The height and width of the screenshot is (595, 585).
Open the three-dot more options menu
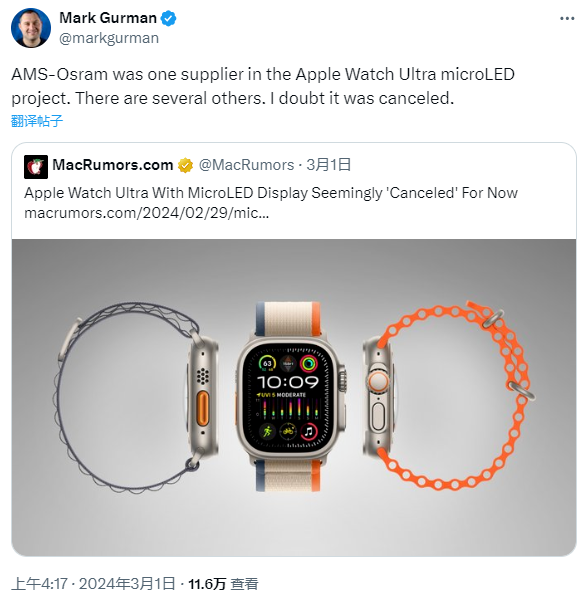pyautogui.click(x=567, y=18)
